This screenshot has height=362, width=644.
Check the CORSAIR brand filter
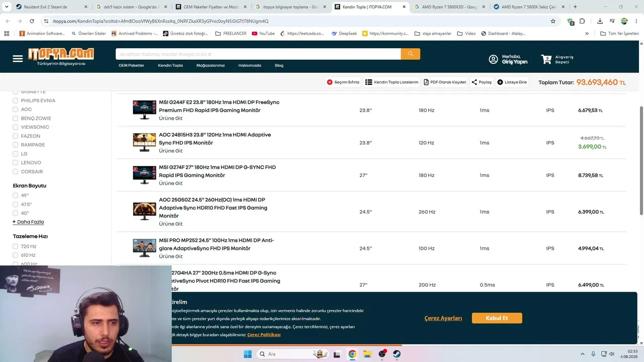pyautogui.click(x=16, y=171)
